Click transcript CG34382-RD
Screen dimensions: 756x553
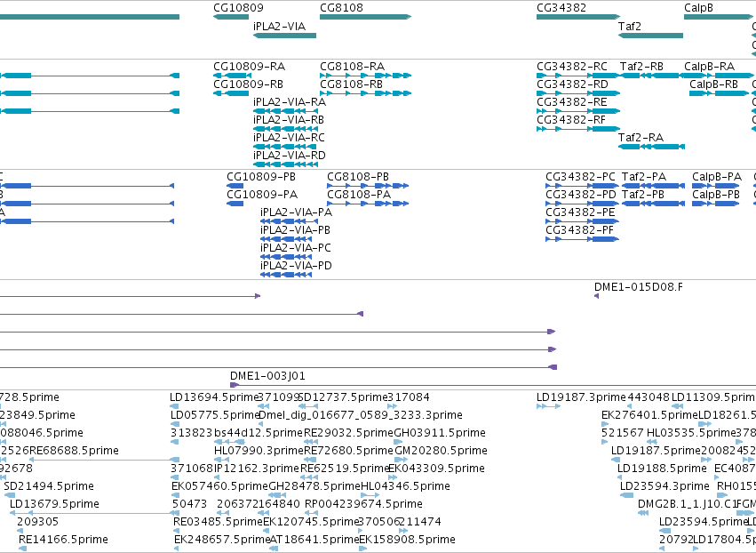click(572, 84)
